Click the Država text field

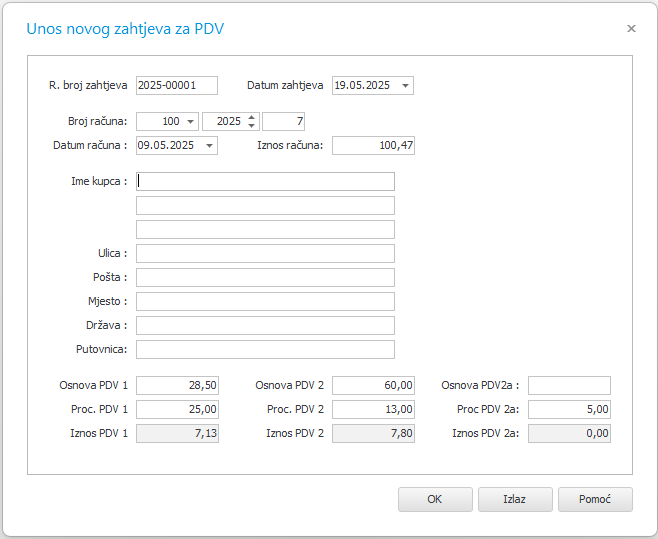[x=265, y=325]
